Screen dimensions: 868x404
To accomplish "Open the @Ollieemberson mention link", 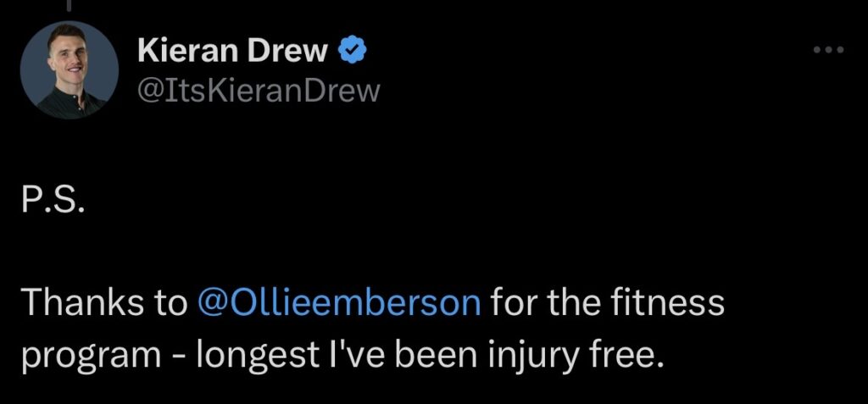I will 338,303.
